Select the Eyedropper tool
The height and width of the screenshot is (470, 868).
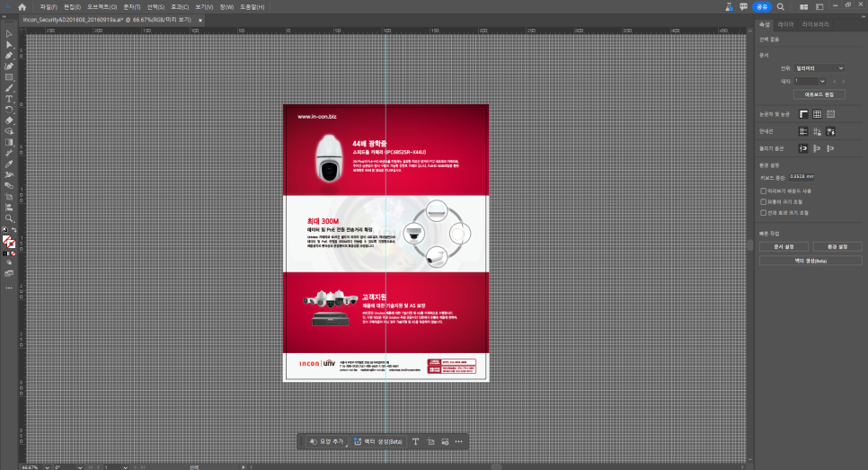coord(9,164)
